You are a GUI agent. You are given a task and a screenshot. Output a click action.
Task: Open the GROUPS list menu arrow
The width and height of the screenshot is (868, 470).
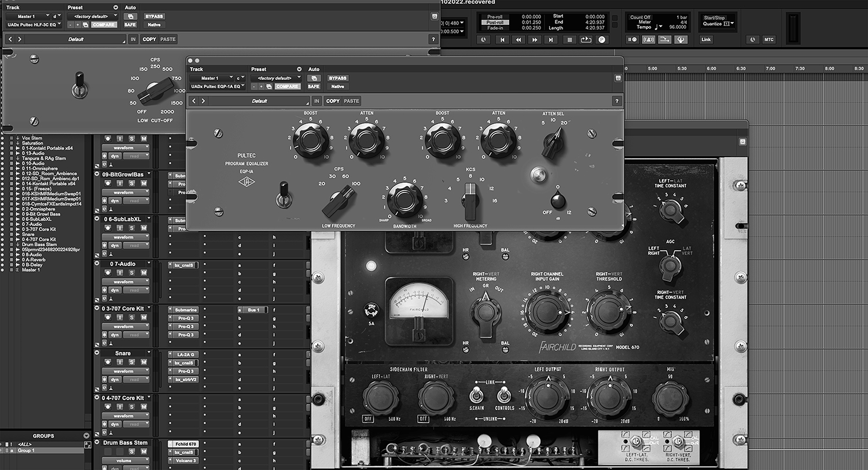(86, 436)
